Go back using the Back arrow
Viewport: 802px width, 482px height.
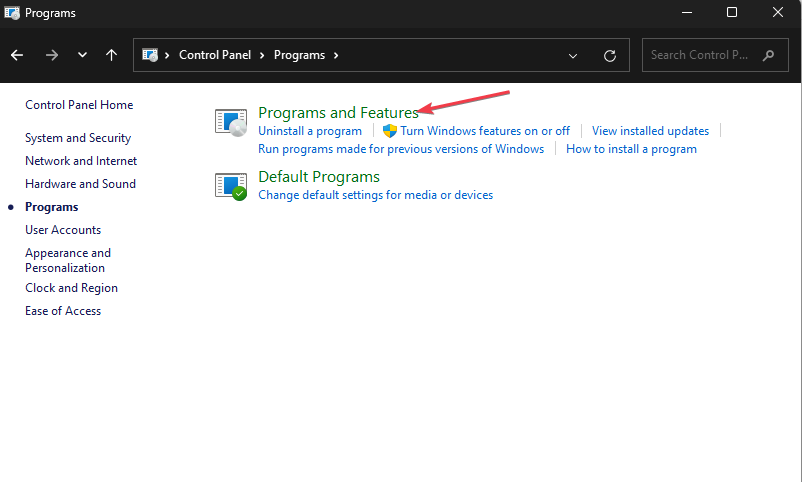pyautogui.click(x=17, y=55)
